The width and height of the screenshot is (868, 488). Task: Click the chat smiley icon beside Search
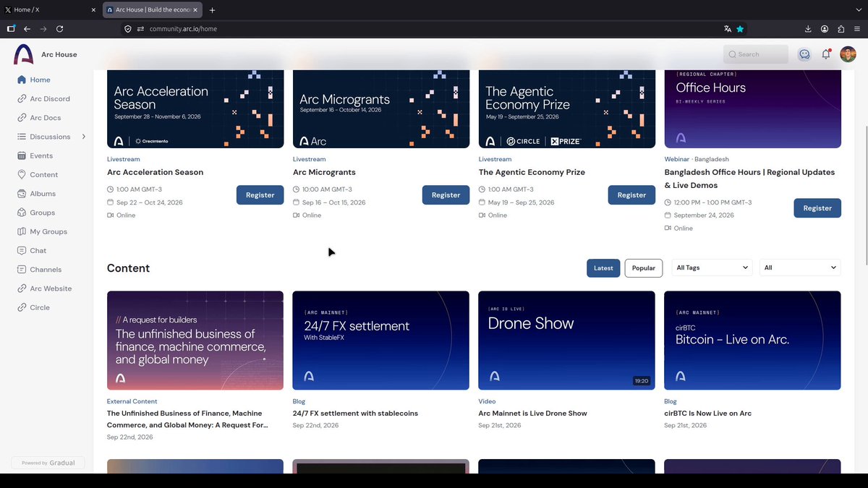(804, 54)
